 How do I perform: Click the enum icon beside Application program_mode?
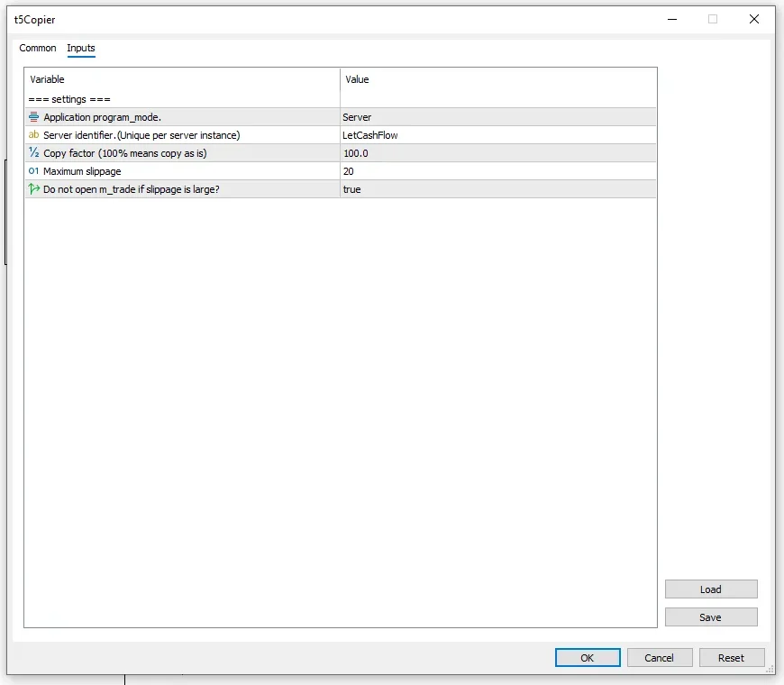pos(33,117)
